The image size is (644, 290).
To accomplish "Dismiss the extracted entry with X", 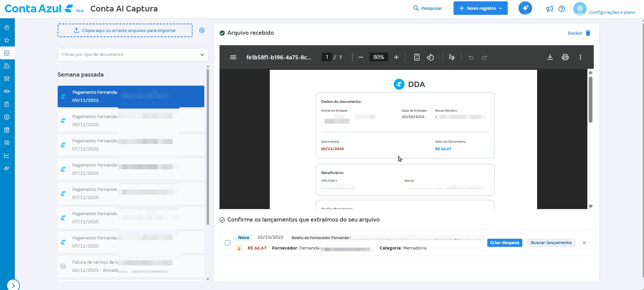I will (584, 243).
